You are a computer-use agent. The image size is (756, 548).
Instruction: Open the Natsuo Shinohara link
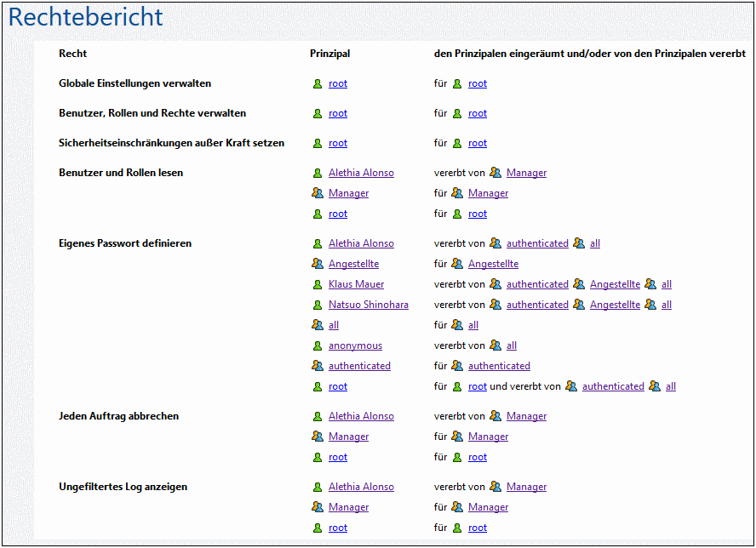point(368,305)
